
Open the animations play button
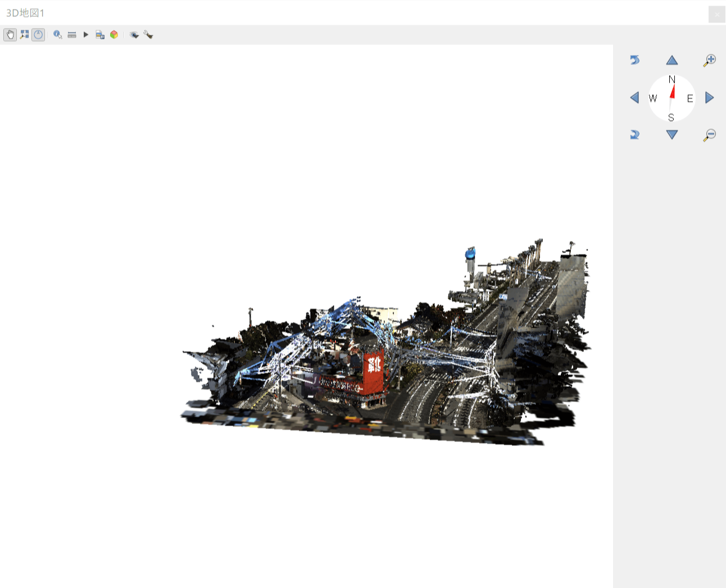click(86, 35)
